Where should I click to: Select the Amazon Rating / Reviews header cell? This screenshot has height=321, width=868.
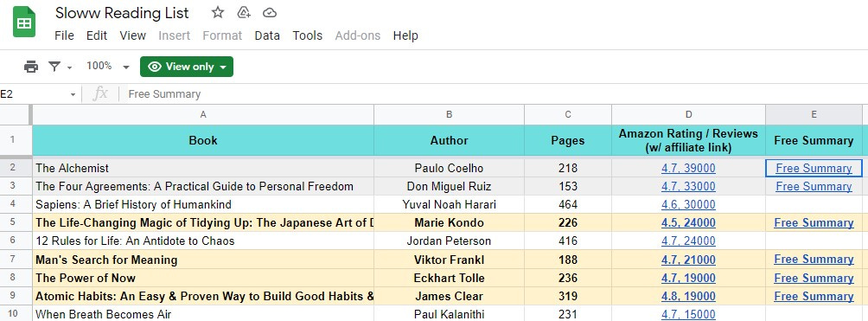tap(689, 140)
